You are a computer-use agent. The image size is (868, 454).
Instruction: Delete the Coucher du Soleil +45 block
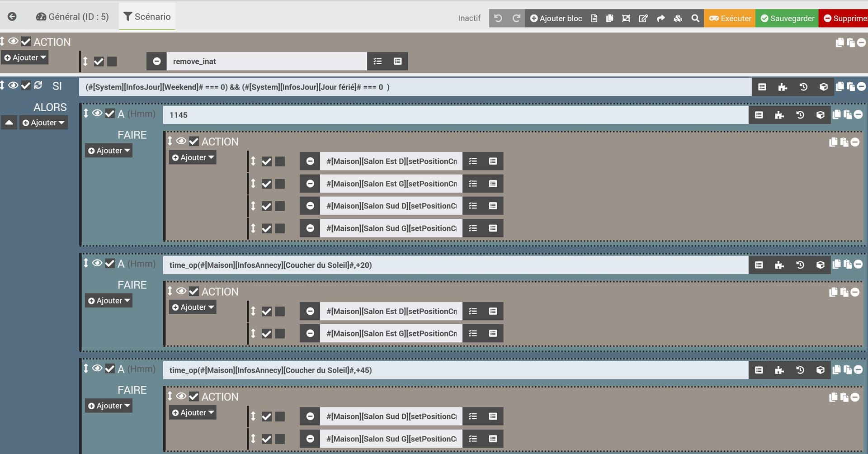pyautogui.click(x=859, y=369)
